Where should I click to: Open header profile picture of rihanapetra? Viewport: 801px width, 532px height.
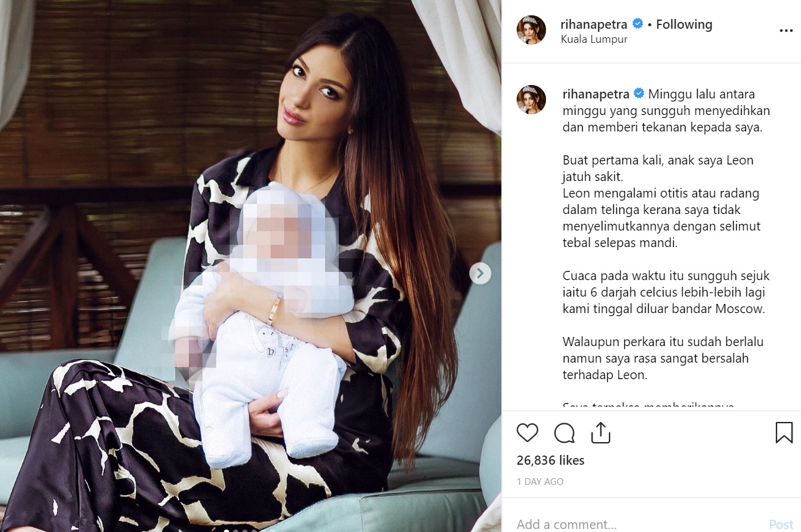(531, 30)
